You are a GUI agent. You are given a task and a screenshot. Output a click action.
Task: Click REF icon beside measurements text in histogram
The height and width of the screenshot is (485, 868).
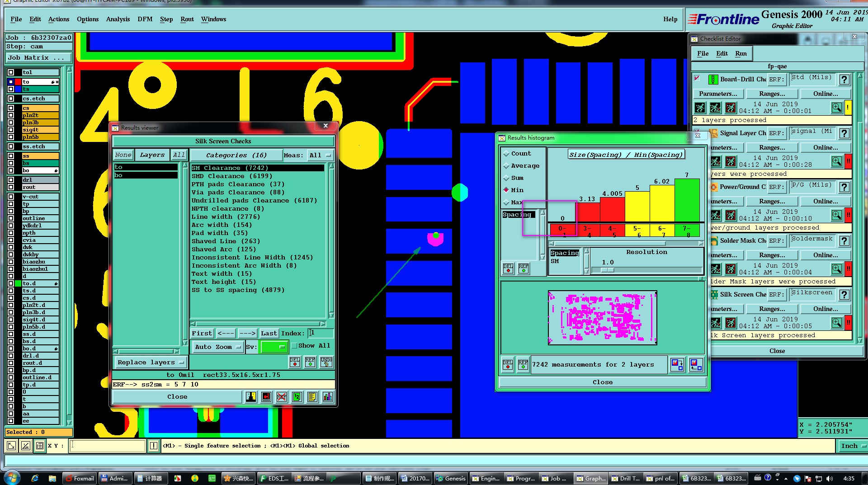[523, 365]
